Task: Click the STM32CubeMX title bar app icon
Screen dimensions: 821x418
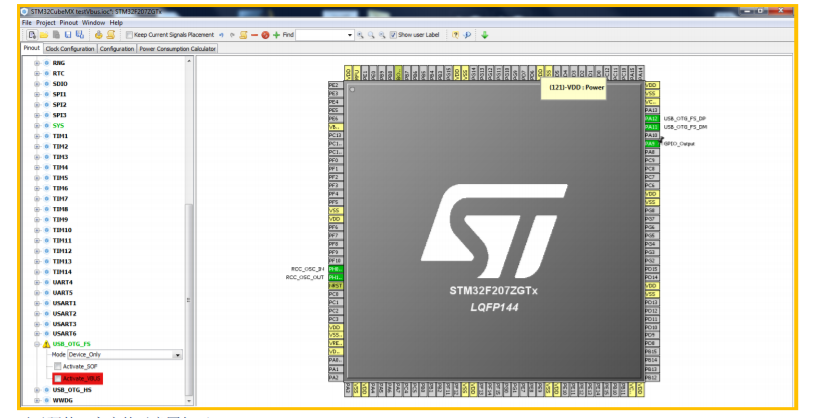Action: (x=24, y=11)
